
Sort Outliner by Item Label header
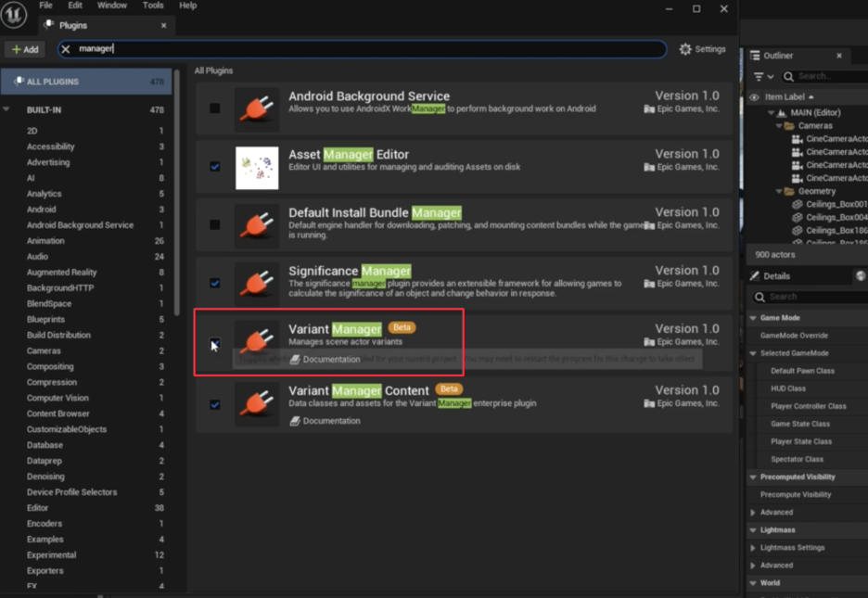tap(785, 96)
